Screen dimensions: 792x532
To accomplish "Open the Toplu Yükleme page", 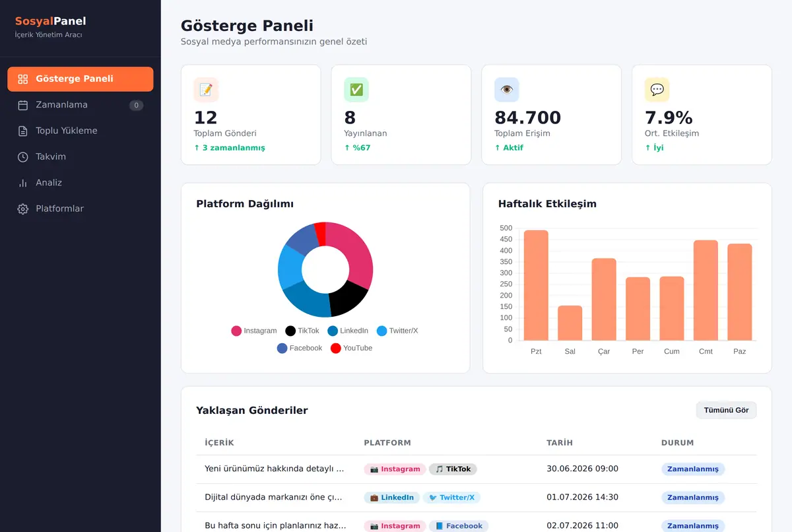I will 81,131.
